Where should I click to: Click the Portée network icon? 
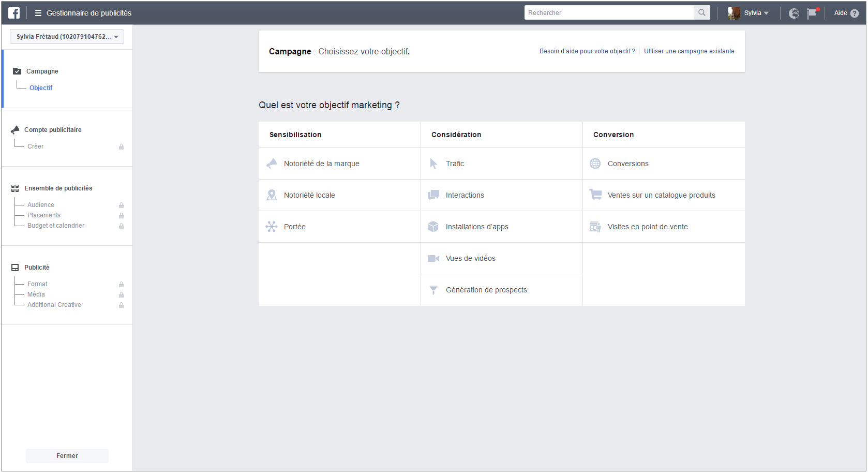272,227
